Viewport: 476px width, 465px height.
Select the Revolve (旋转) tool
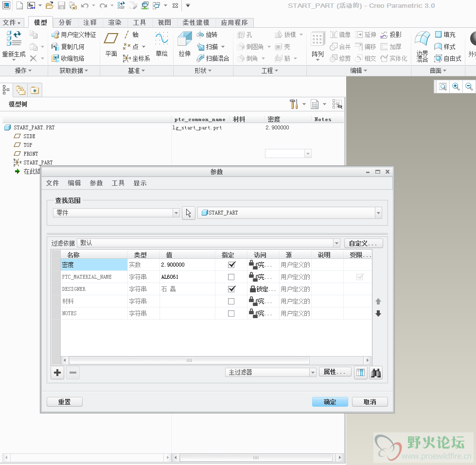[207, 35]
